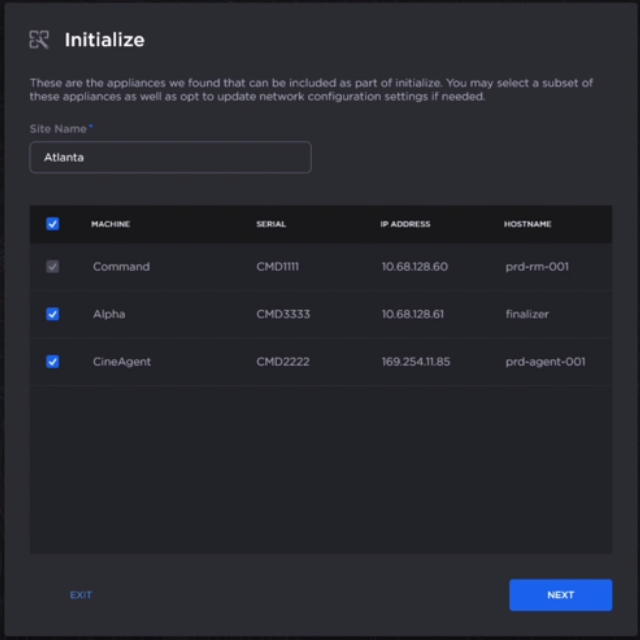Click IP address 10.68.128.60
Viewport: 640px width, 640px height.
(x=414, y=267)
